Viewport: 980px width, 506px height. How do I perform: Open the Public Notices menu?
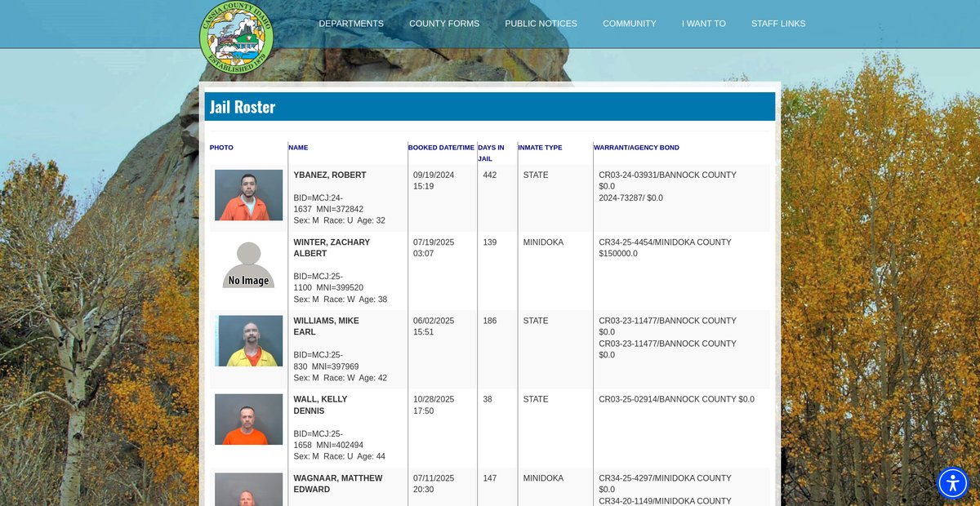(541, 24)
